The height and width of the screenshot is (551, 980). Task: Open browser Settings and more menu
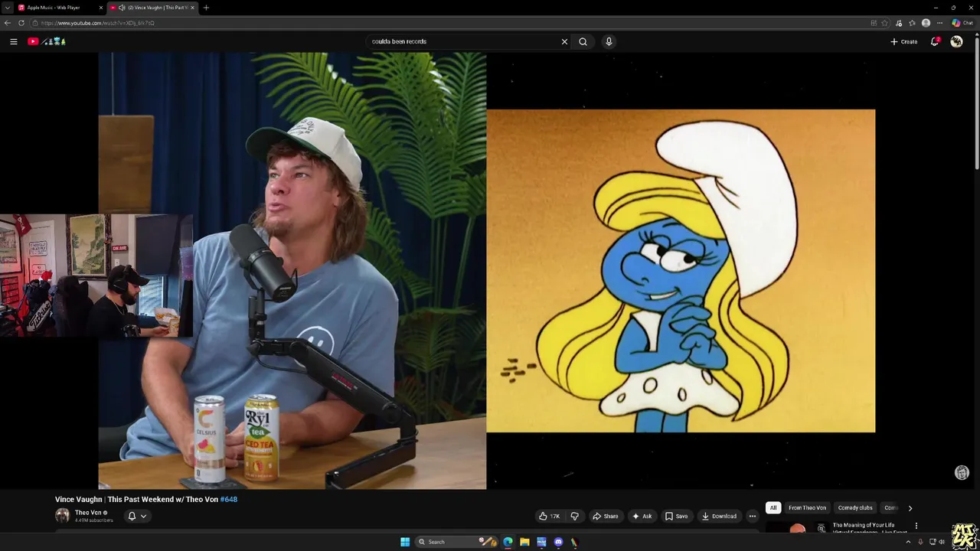[939, 23]
